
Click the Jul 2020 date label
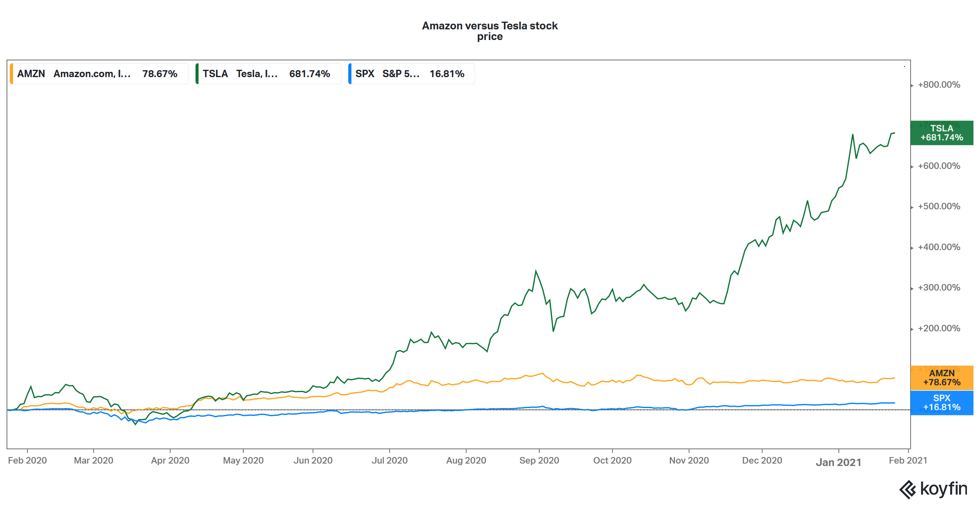(x=390, y=460)
